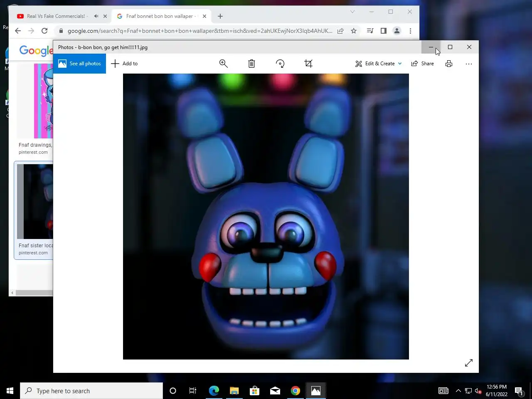Open the notification center icon
The width and height of the screenshot is (532, 399).
(519, 391)
